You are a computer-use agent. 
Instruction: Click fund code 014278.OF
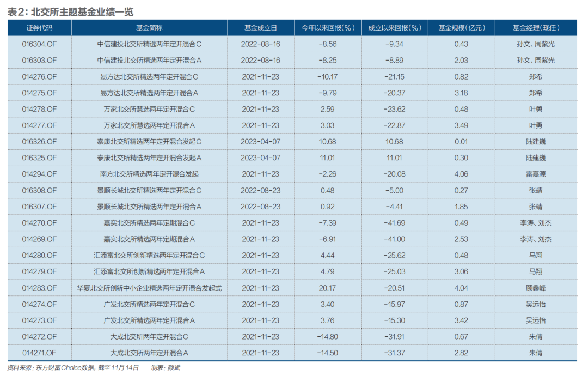point(39,109)
